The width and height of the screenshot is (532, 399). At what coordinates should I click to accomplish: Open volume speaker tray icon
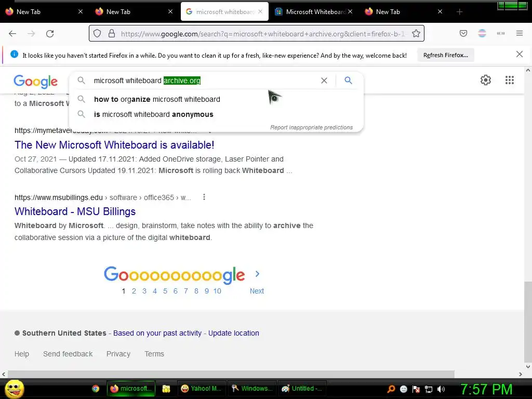point(441,389)
